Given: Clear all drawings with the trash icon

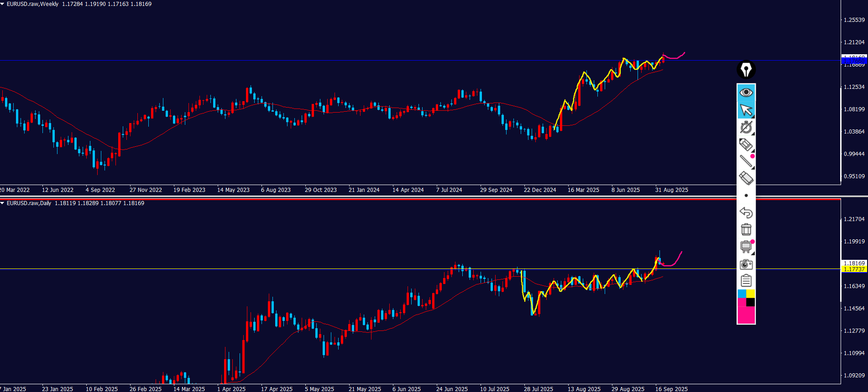Looking at the screenshot, I should (746, 229).
